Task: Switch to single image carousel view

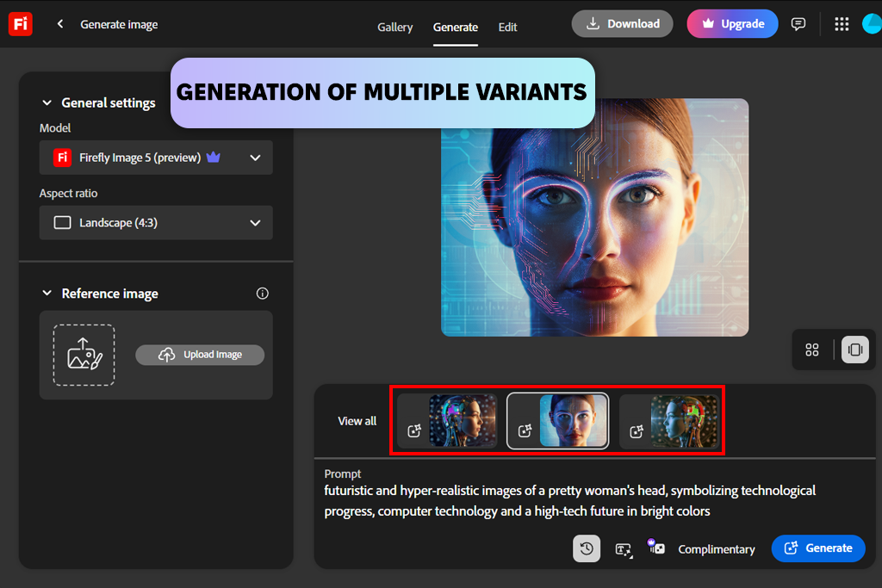Action: tap(855, 350)
